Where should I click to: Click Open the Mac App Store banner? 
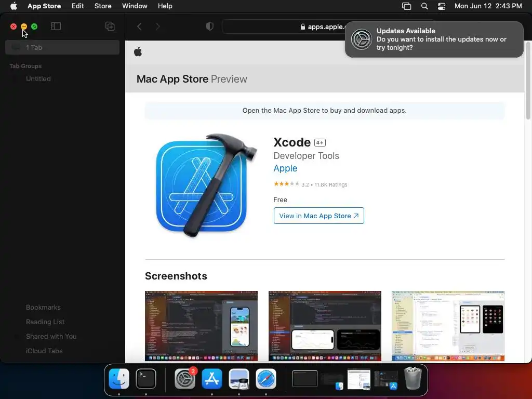325,111
